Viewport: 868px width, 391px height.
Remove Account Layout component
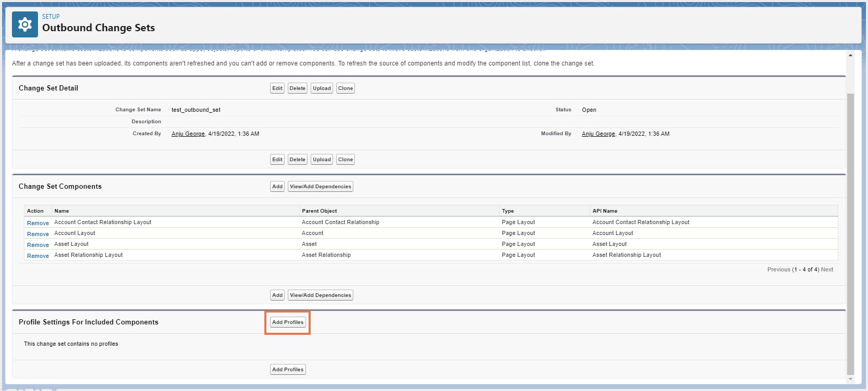tap(38, 234)
